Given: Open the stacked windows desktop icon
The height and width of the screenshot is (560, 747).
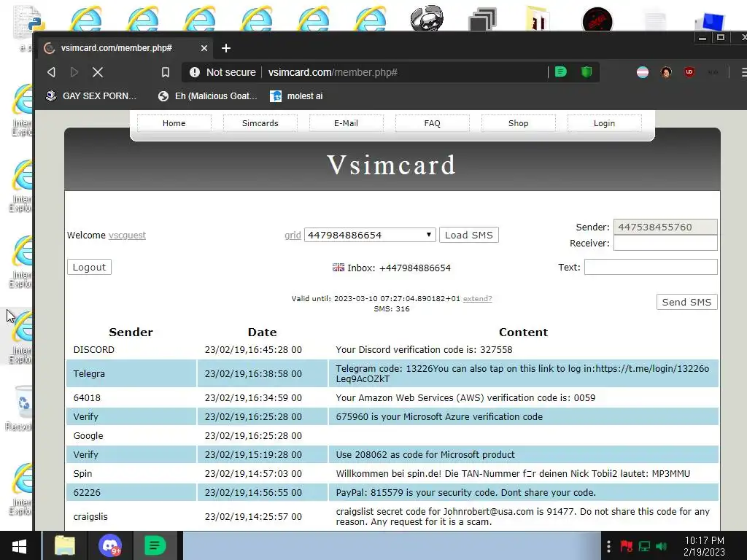Looking at the screenshot, I should [483, 19].
